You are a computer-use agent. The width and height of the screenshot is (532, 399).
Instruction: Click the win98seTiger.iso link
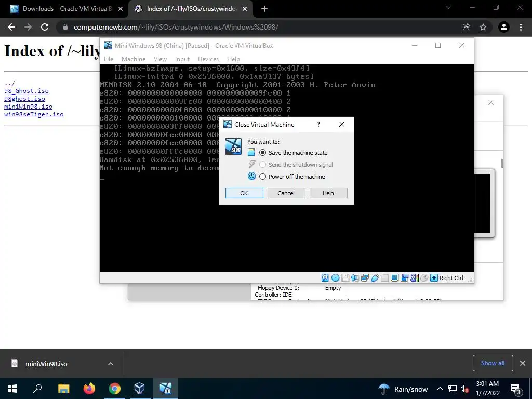coord(34,114)
